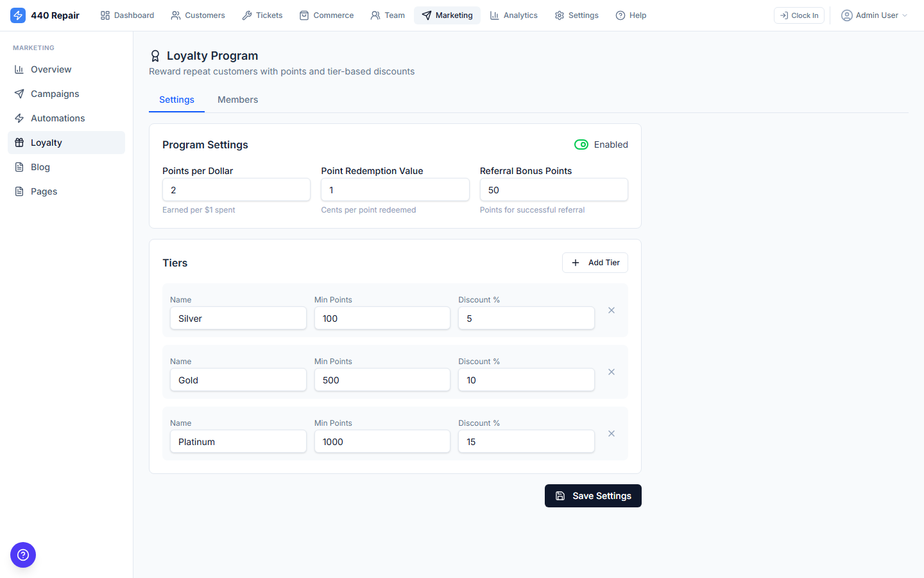Click the Add Tier button
Image resolution: width=924 pixels, height=578 pixels.
(x=595, y=262)
